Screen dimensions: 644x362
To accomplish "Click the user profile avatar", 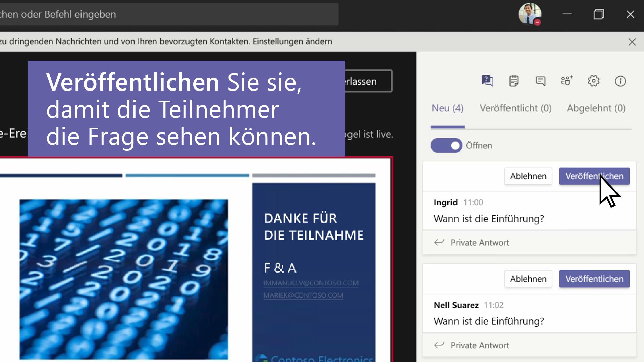I will point(530,14).
